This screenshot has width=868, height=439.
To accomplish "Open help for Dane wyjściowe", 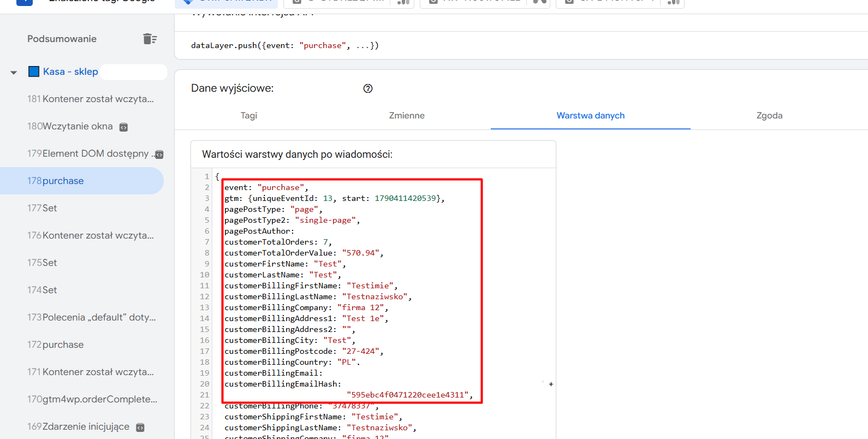I will tap(368, 88).
